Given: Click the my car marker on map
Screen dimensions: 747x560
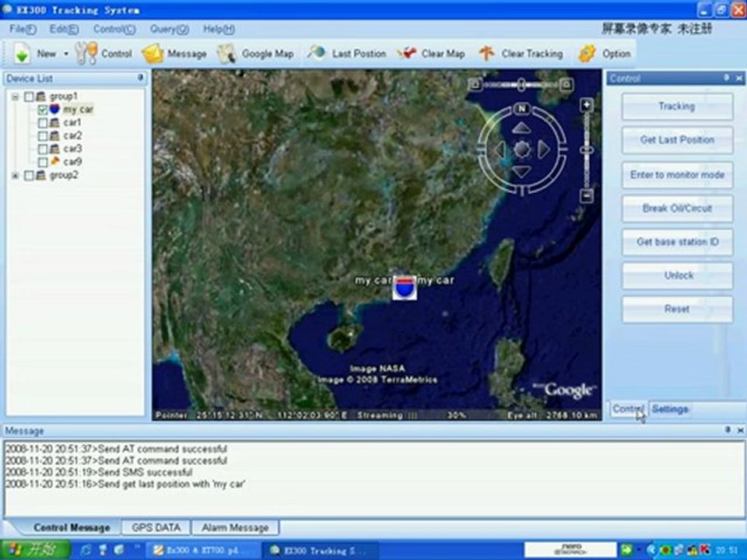Looking at the screenshot, I should [405, 288].
